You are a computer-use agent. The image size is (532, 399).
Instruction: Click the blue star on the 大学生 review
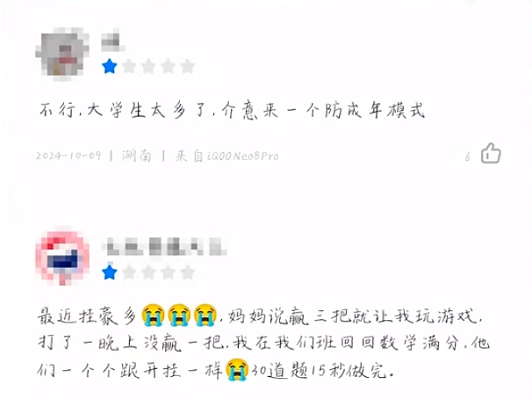[109, 66]
